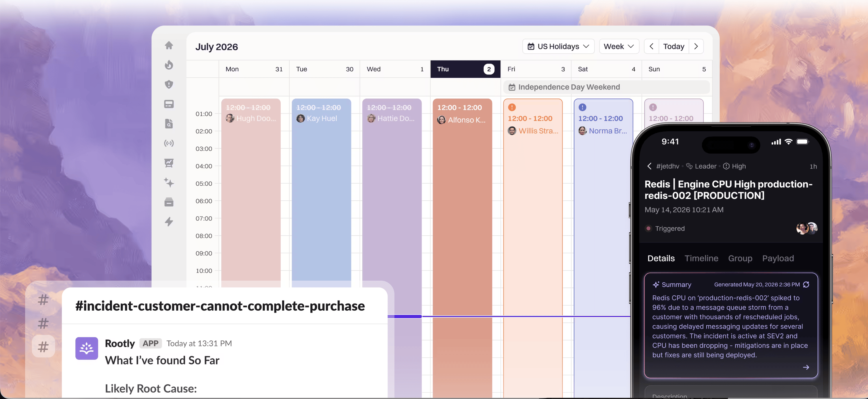868x399 pixels.
Task: Click the APP badge beside Rootly
Action: (150, 343)
